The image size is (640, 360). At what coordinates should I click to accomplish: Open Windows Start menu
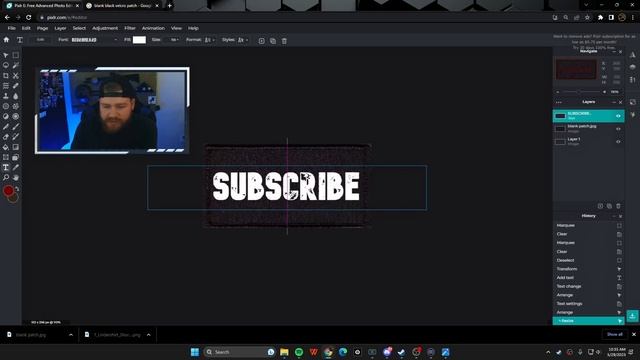(195, 352)
